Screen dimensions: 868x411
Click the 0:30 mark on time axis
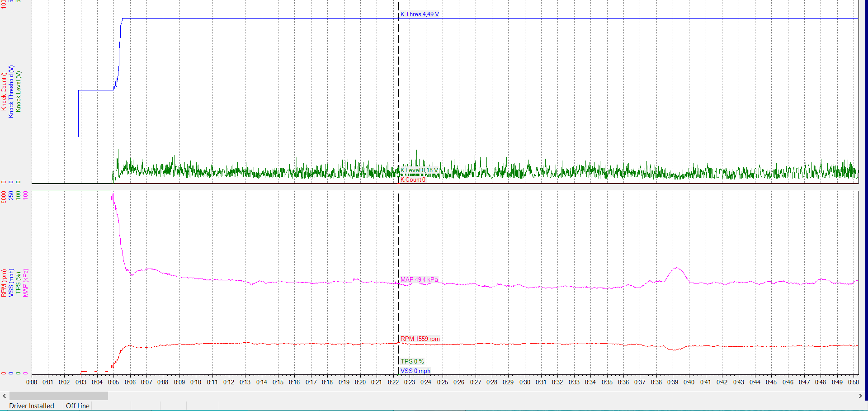525,382
